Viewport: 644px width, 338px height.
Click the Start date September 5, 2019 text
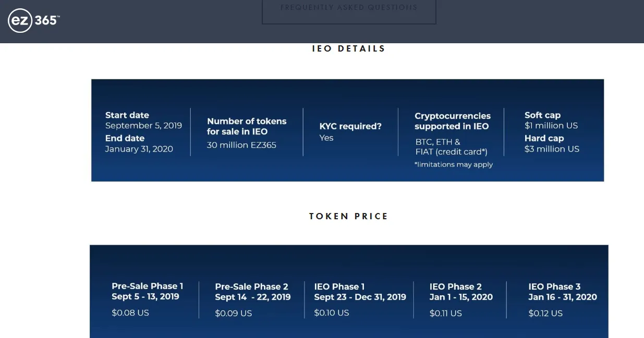143,120
